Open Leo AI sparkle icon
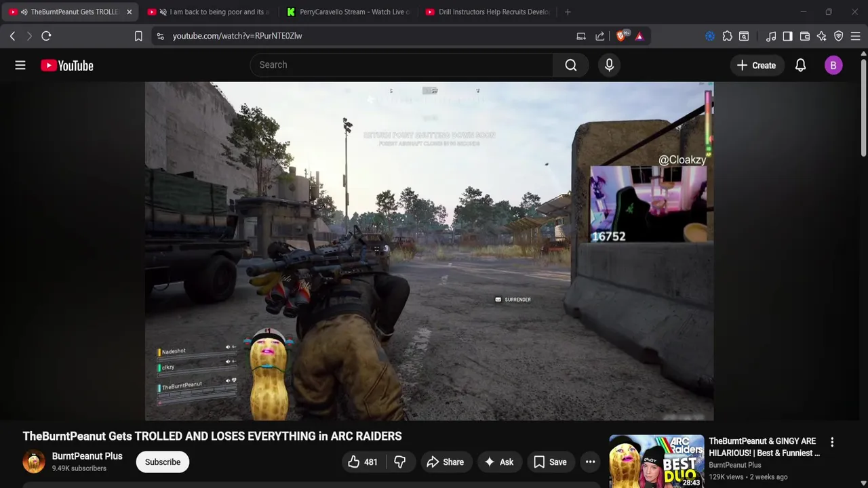 tap(822, 36)
